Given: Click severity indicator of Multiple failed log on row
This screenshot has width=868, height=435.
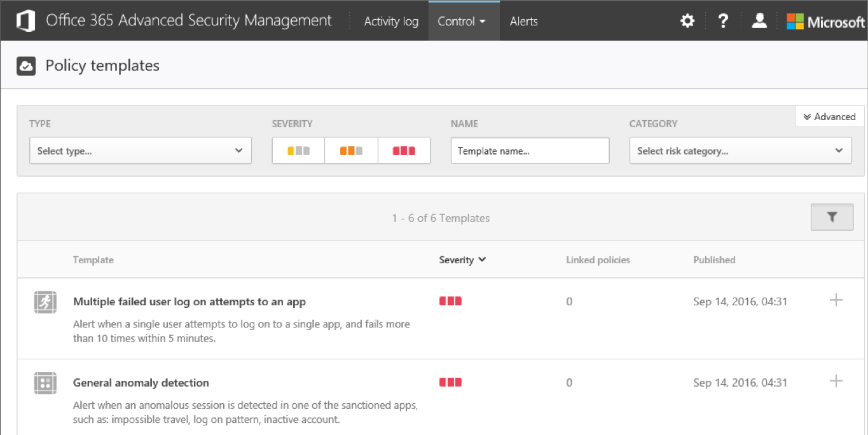Looking at the screenshot, I should pos(450,301).
